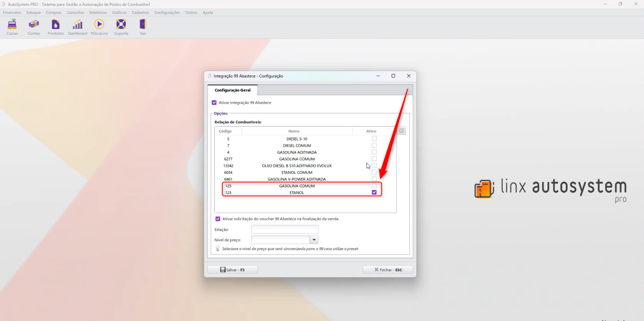Refresh the fuel list with reload icon
The height and width of the screenshot is (321, 644).
(x=401, y=131)
